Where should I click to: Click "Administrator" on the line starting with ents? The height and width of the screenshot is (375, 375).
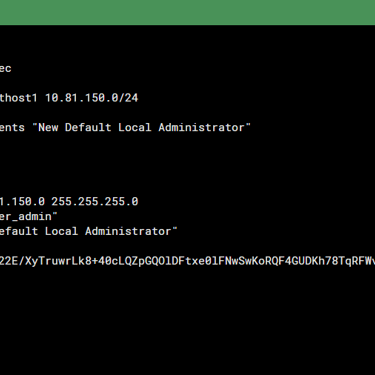click(202, 127)
